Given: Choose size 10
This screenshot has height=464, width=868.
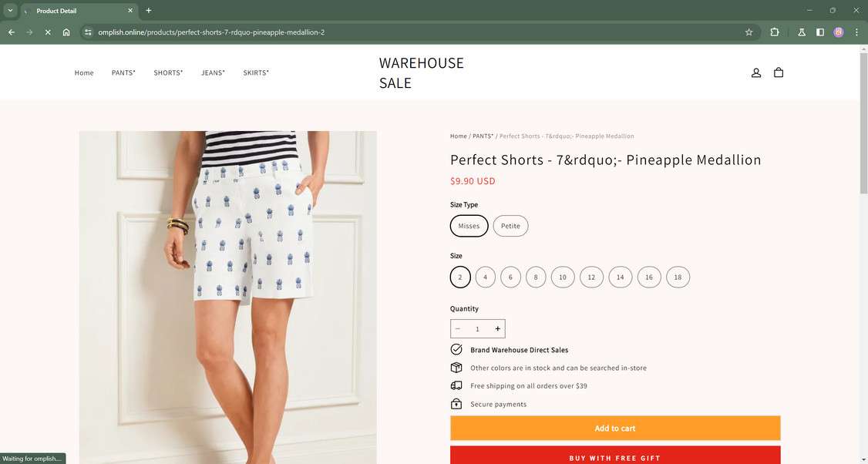Looking at the screenshot, I should [563, 277].
